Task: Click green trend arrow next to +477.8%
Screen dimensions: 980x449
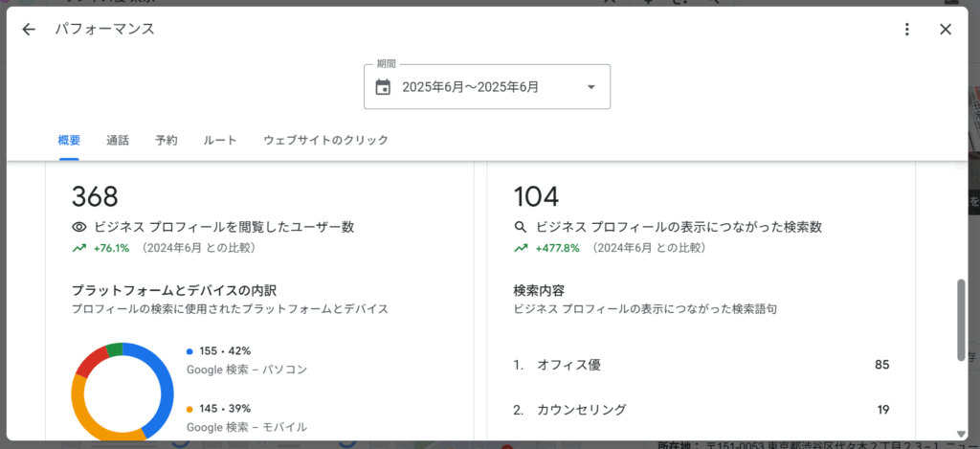Action: pyautogui.click(x=521, y=248)
